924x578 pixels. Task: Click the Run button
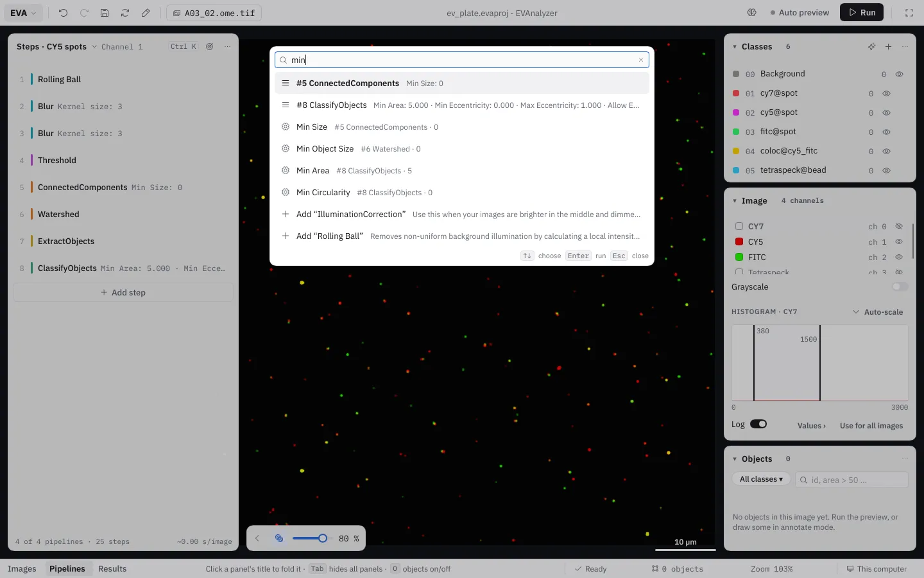[862, 13]
